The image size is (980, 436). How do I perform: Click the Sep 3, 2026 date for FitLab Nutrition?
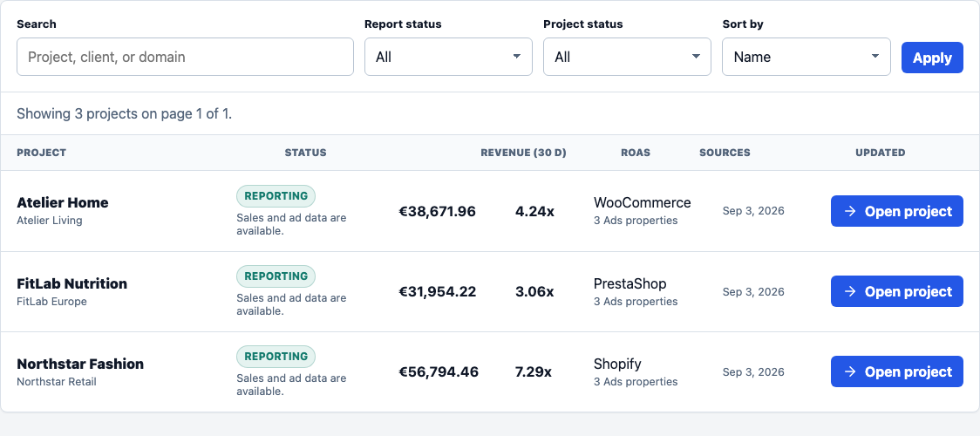pyautogui.click(x=753, y=292)
